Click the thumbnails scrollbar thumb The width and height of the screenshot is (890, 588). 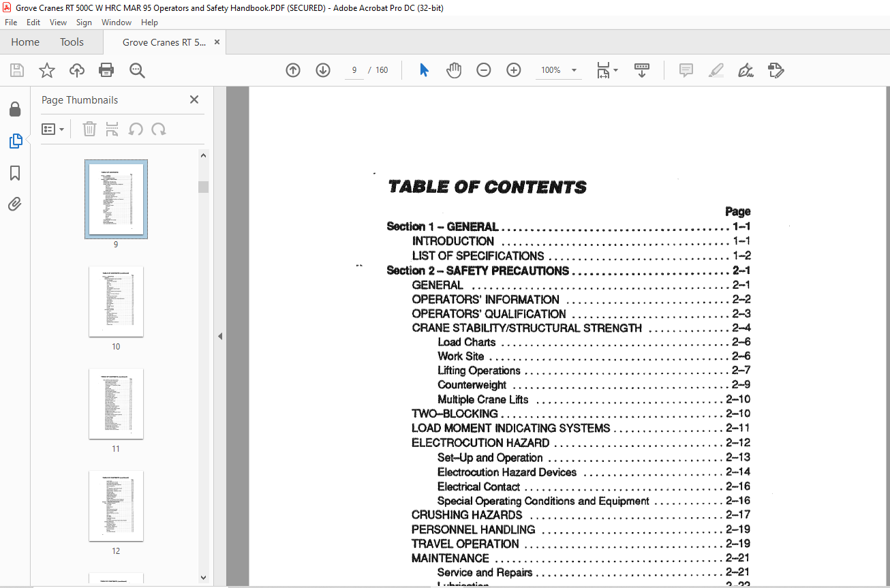[203, 187]
